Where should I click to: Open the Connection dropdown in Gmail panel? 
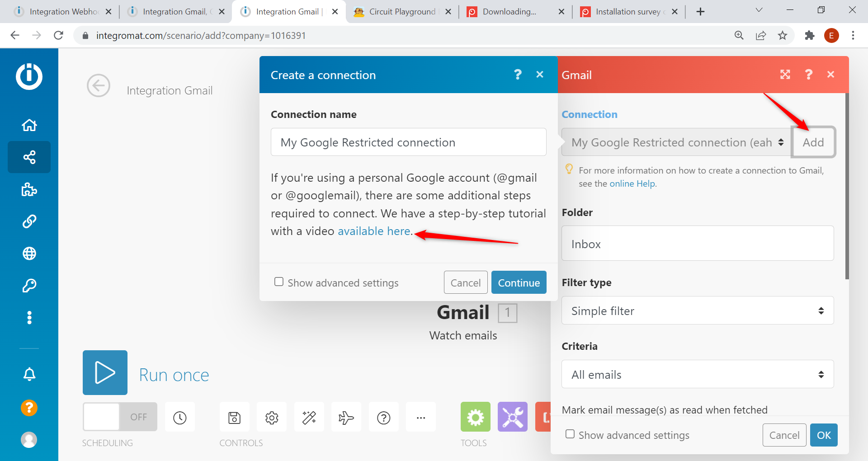676,142
